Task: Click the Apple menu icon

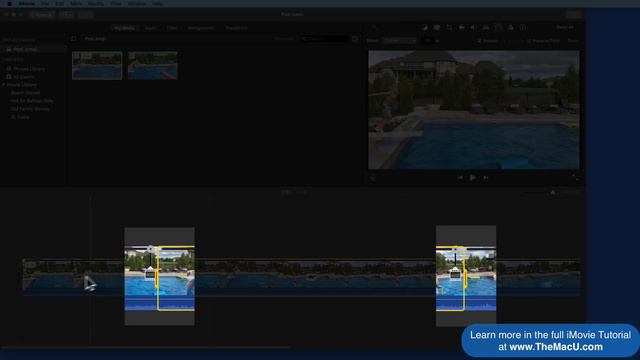Action: 9,4
